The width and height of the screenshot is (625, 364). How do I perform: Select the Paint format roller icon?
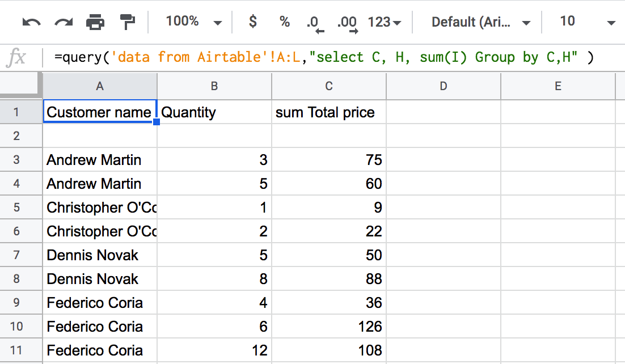point(127,22)
